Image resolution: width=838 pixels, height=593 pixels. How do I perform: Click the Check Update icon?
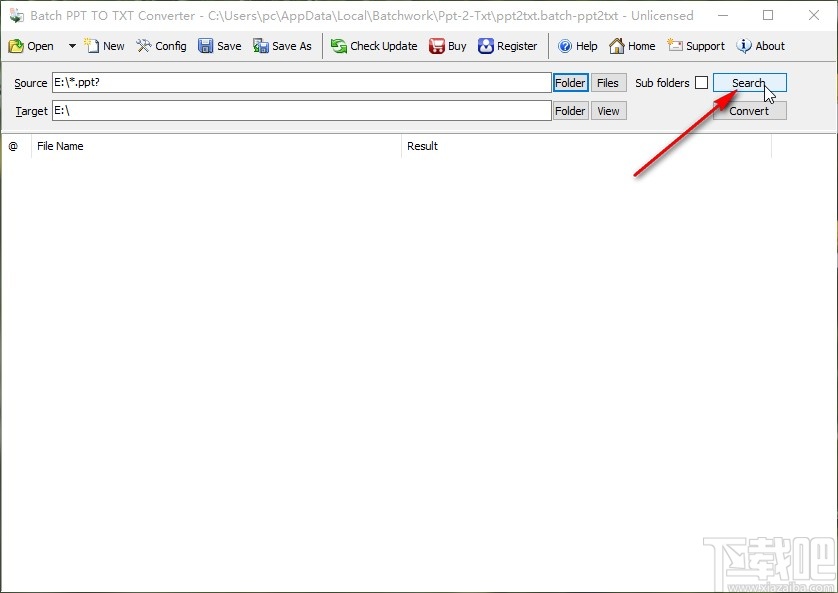(373, 46)
